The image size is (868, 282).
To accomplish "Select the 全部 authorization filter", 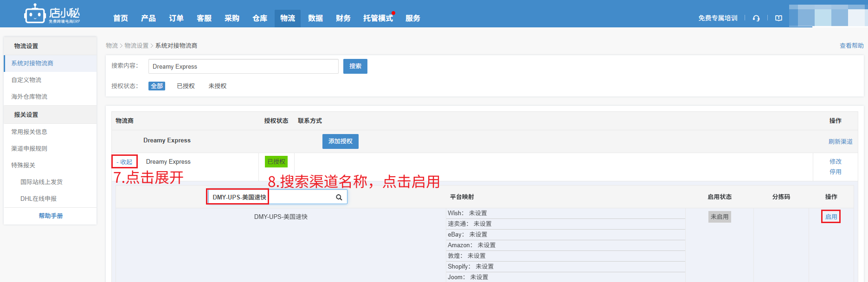I will [x=157, y=86].
